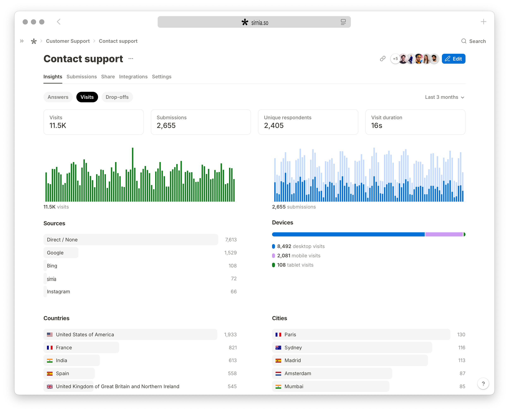This screenshot has height=420, width=511.
Task: Click the asterisk home icon in breadcrumb
Action: tap(34, 41)
